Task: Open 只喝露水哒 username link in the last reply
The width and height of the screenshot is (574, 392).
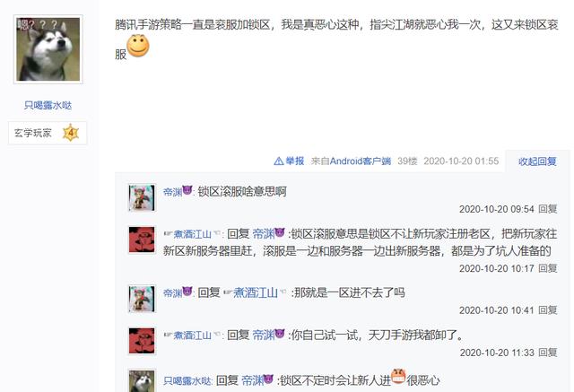Action: (x=187, y=380)
